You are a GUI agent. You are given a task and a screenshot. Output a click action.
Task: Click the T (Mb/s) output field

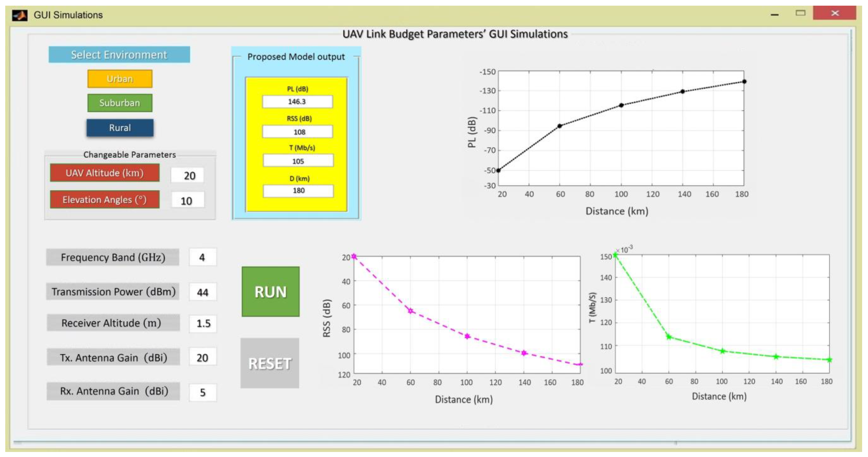coord(298,161)
